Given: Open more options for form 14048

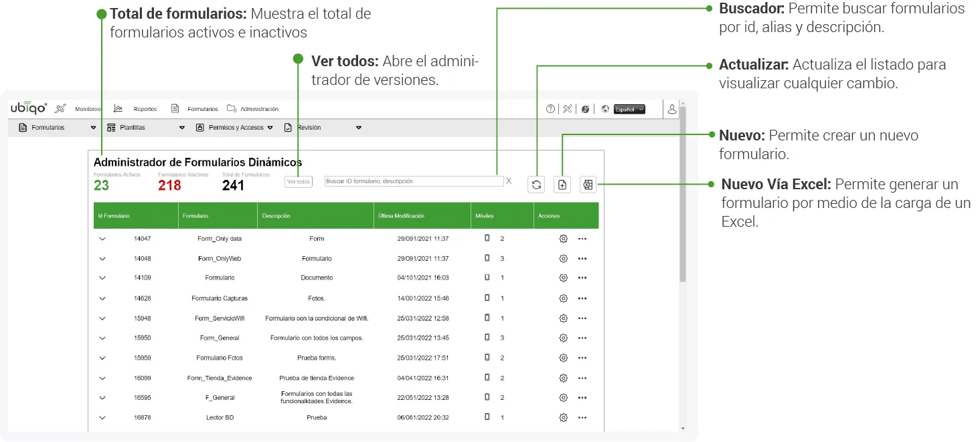Looking at the screenshot, I should 582,259.
